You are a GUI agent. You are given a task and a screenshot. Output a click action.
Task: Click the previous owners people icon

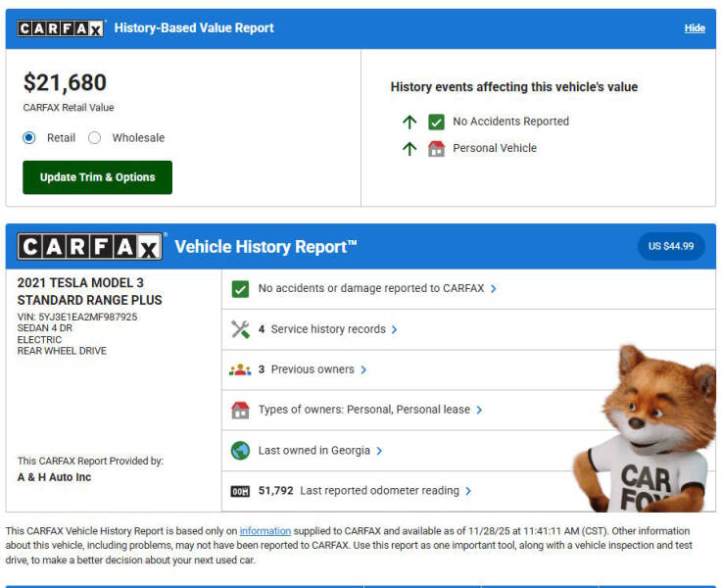(240, 369)
